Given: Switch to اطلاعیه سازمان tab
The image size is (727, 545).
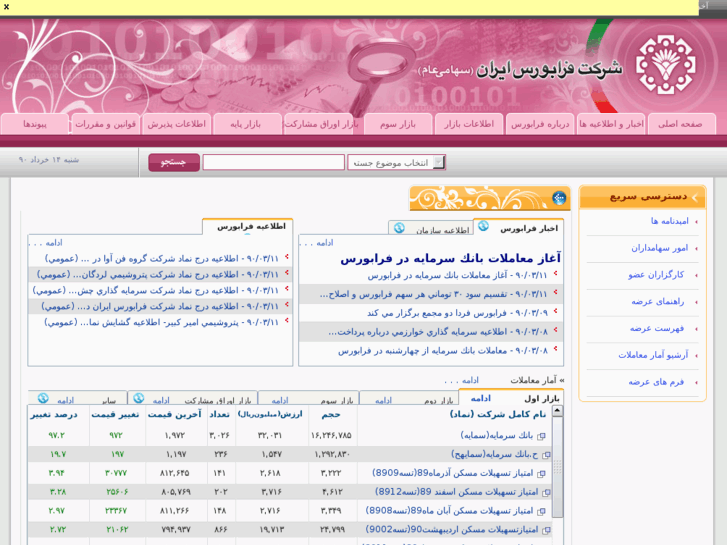Looking at the screenshot, I should point(443,230).
